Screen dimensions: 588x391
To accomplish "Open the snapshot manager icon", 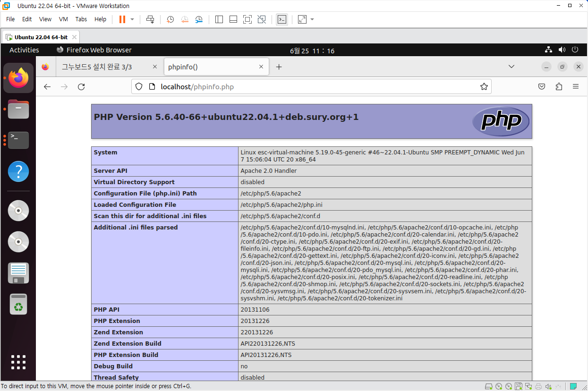I will point(199,19).
